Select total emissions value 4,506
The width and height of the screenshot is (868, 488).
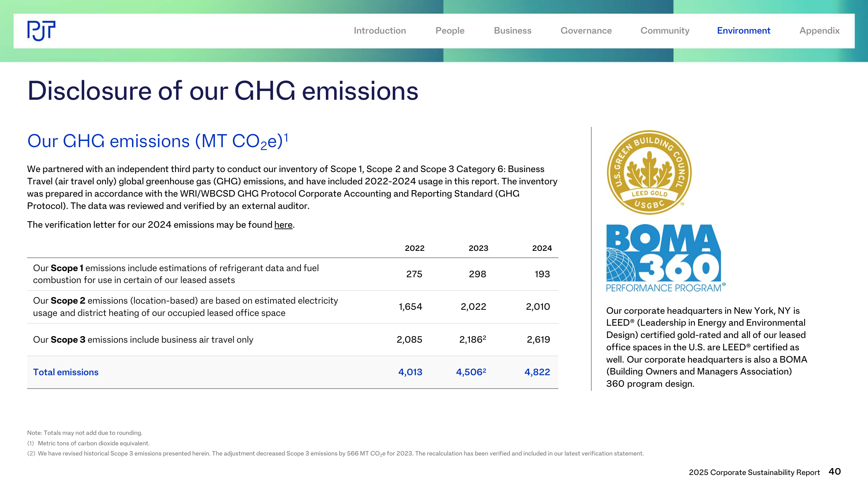click(471, 372)
